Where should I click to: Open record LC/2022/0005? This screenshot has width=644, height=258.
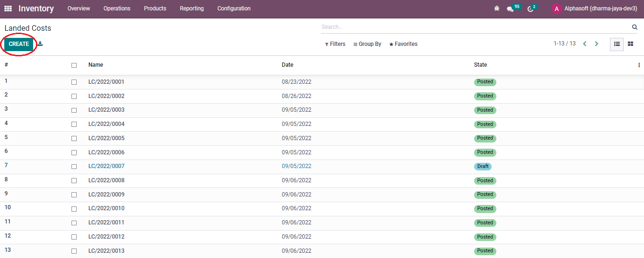[106, 138]
